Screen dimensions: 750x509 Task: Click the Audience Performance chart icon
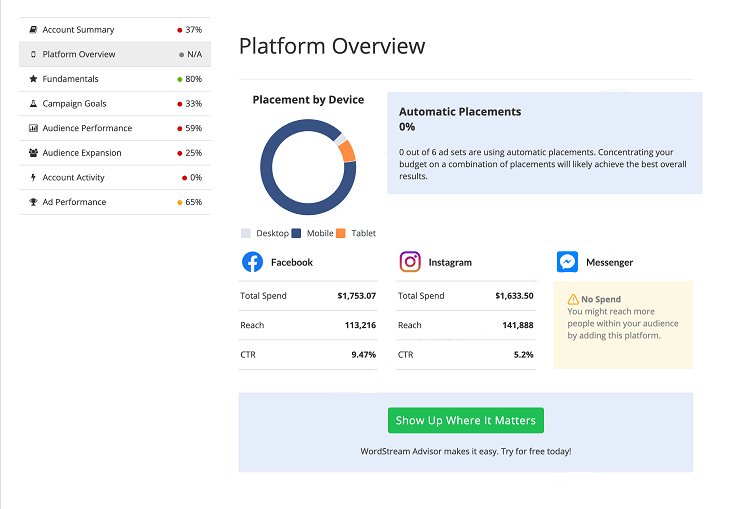(x=33, y=128)
